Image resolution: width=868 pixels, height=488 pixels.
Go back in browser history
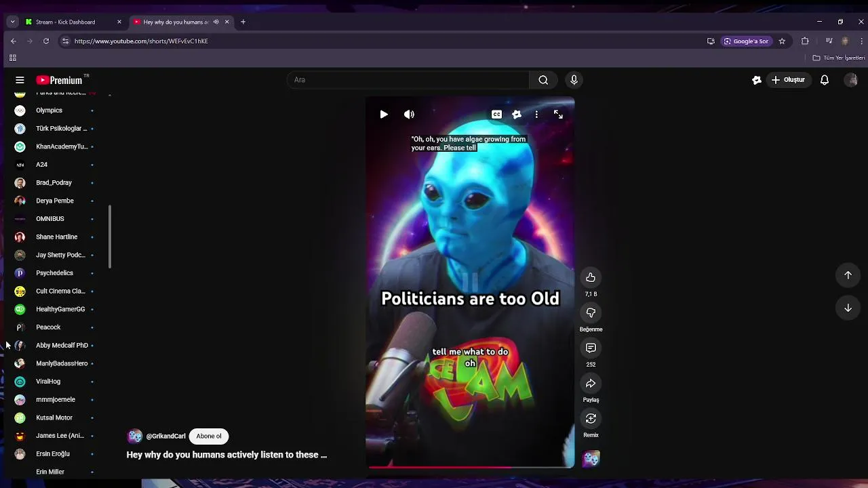[14, 41]
